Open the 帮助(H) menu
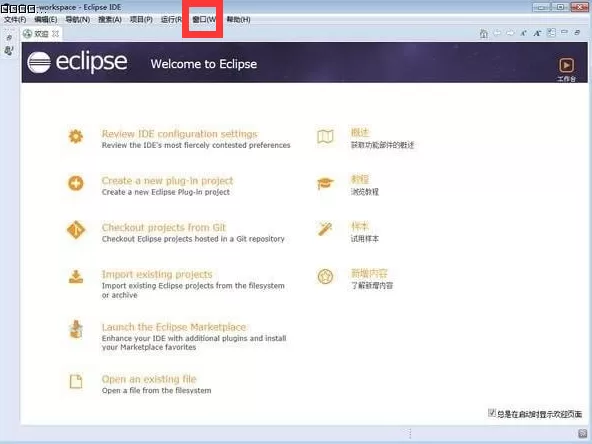This screenshot has width=592, height=444. [238, 19]
